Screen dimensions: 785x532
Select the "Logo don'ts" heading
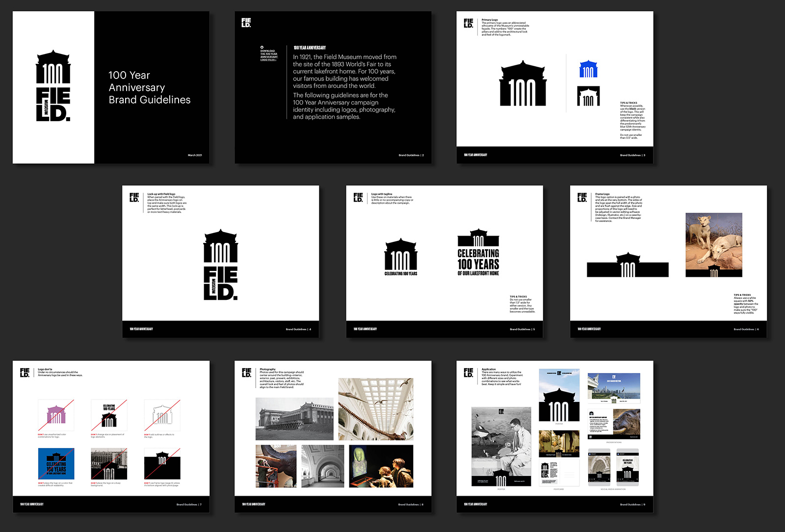pos(45,370)
